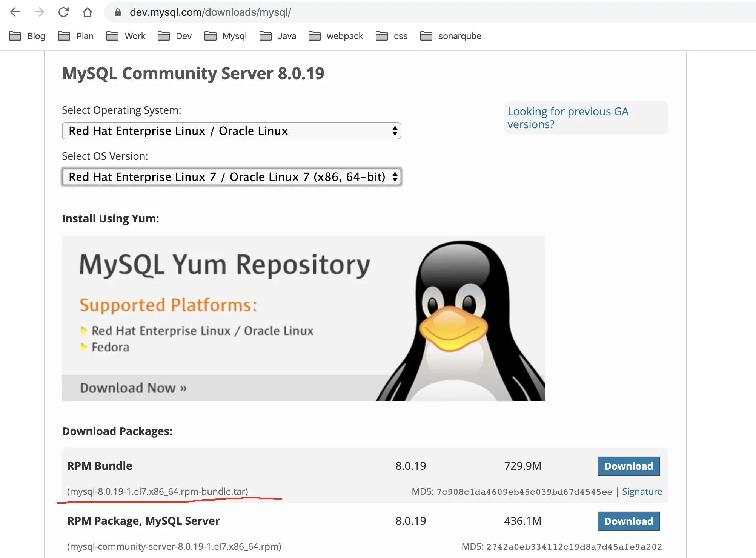This screenshot has width=756, height=558.
Task: Download the RPM Bundle package
Action: pos(628,466)
